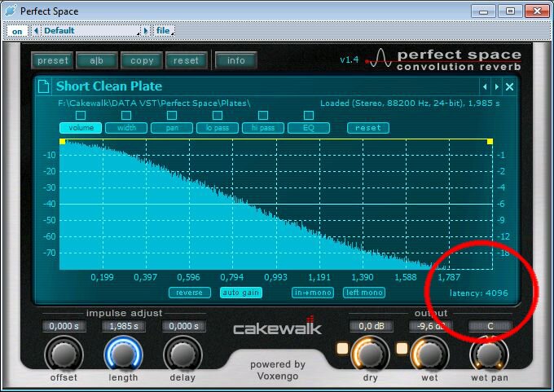Switch to the width envelope tab
This screenshot has height=392, width=554.
coord(126,128)
